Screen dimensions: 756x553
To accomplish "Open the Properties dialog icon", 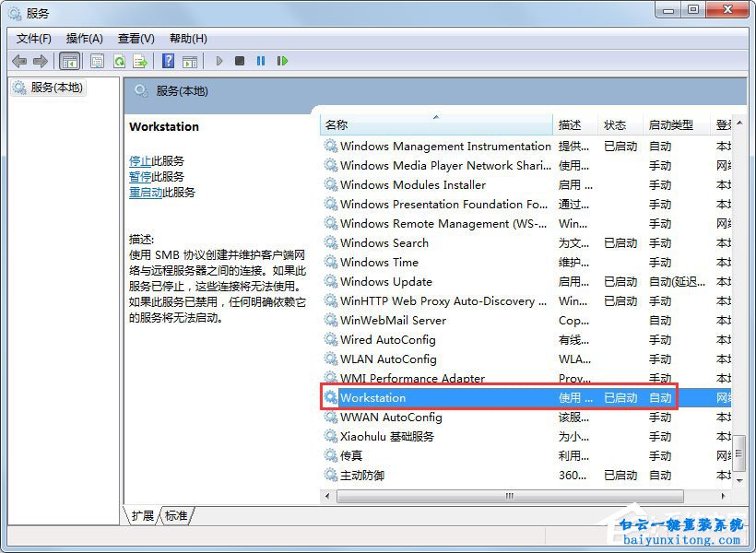I will pyautogui.click(x=97, y=60).
